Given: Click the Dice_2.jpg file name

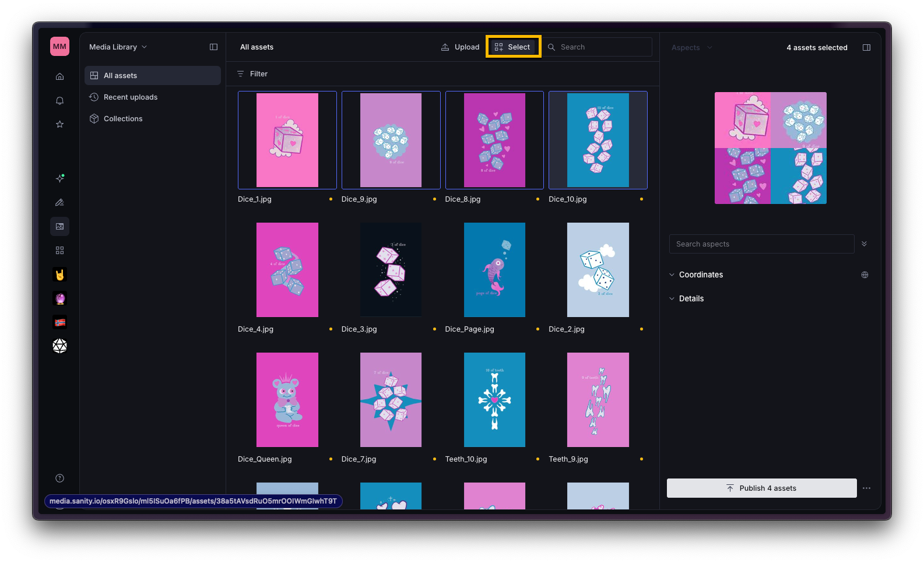Looking at the screenshot, I should (x=567, y=329).
